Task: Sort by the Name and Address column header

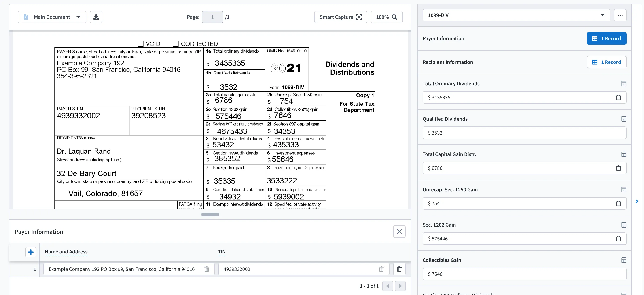Action: point(66,252)
